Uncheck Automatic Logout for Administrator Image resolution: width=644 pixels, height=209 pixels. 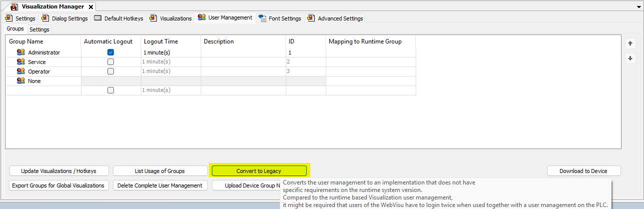click(x=110, y=52)
